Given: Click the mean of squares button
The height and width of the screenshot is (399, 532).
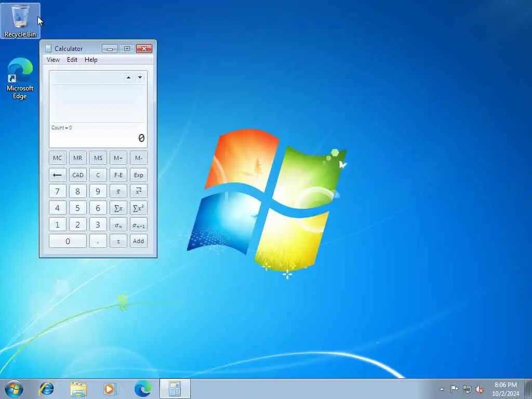Looking at the screenshot, I should 138,191.
